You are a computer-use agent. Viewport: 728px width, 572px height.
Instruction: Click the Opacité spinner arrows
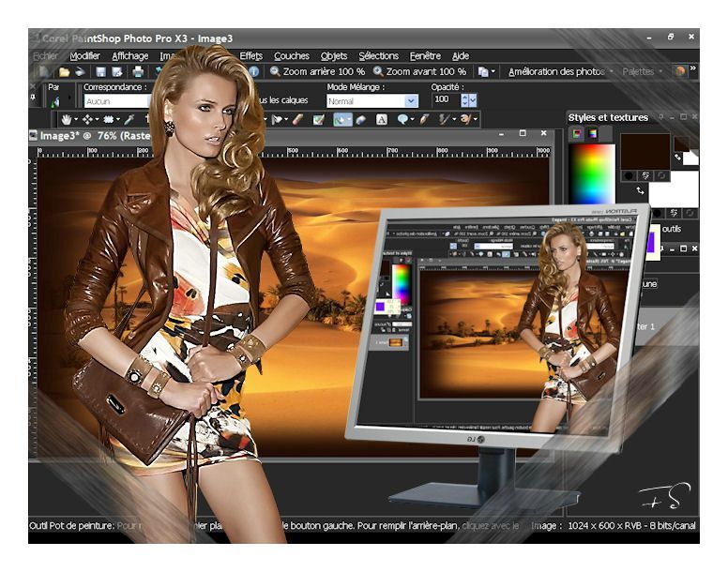click(x=464, y=99)
